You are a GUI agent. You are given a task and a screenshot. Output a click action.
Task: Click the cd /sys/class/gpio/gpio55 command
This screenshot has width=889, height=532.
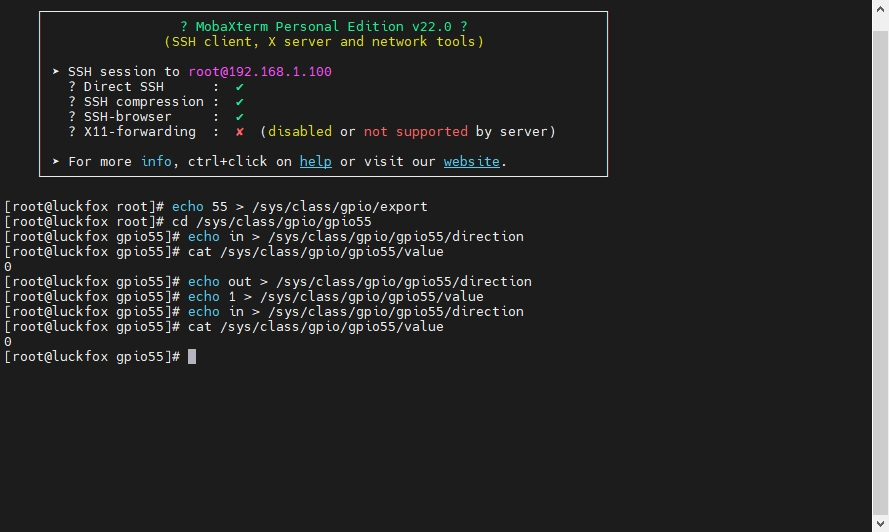[x=272, y=222]
